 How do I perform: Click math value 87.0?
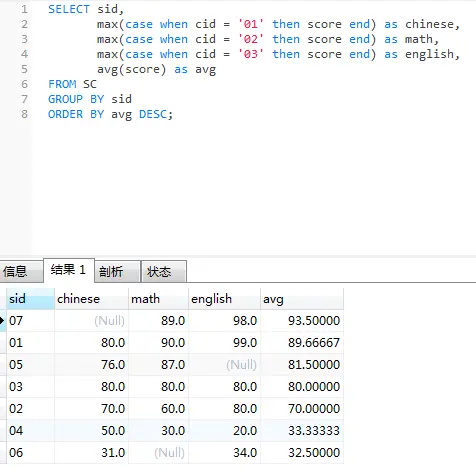click(x=158, y=365)
